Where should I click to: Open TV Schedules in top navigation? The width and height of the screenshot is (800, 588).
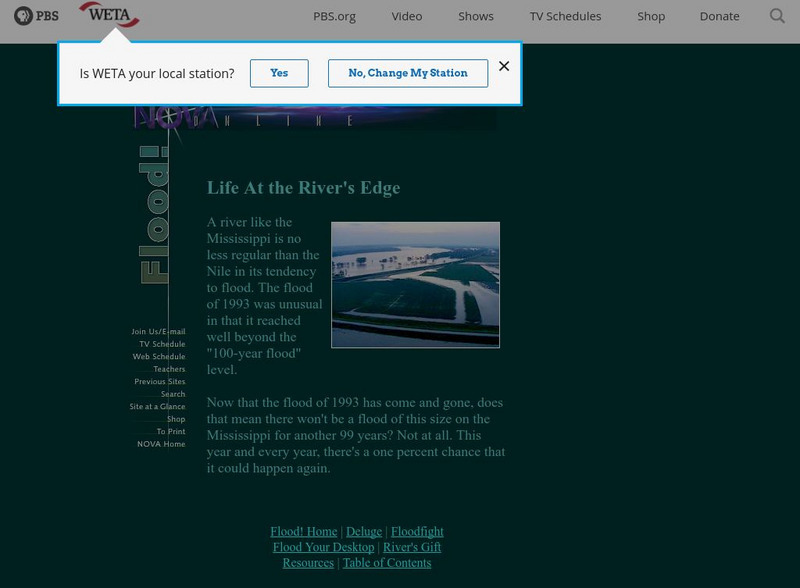pyautogui.click(x=565, y=16)
